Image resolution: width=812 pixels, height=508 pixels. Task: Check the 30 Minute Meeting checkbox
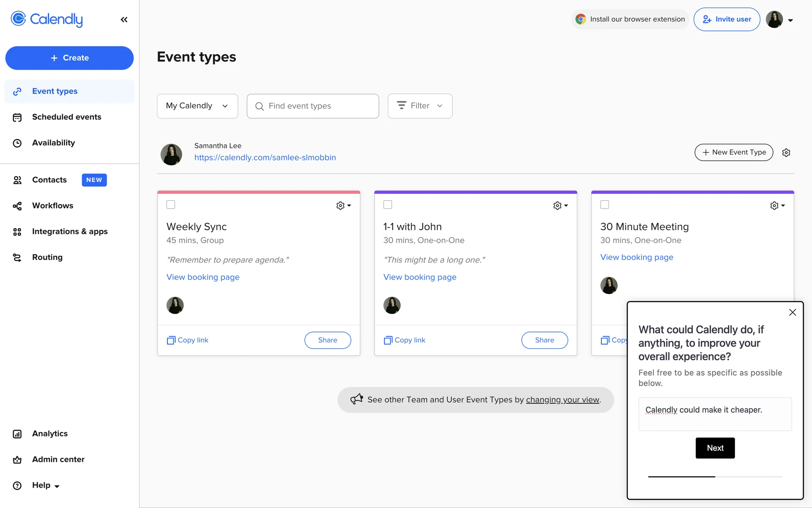[x=605, y=205]
